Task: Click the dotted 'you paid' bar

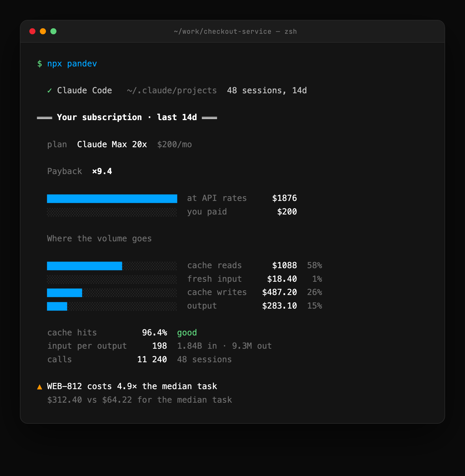Action: click(112, 212)
